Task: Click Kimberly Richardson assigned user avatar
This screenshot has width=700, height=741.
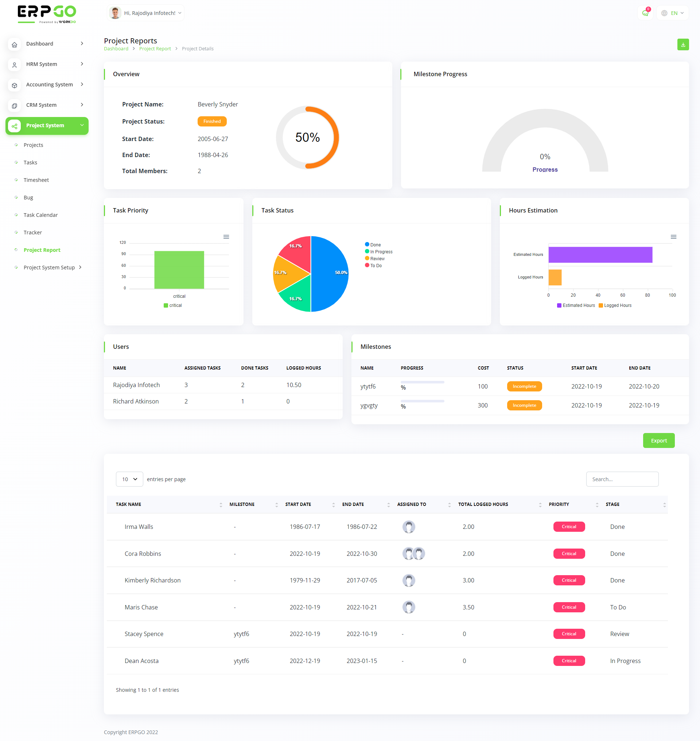Action: (x=409, y=581)
